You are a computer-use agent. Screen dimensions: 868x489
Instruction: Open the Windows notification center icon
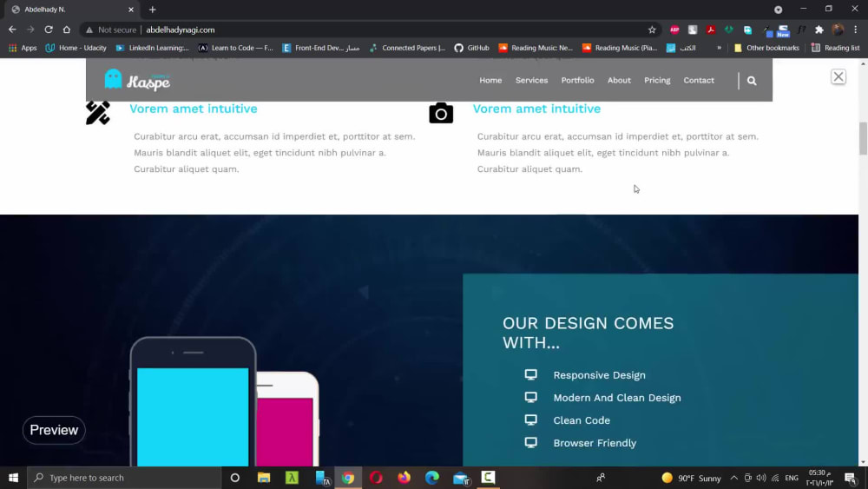click(x=851, y=478)
